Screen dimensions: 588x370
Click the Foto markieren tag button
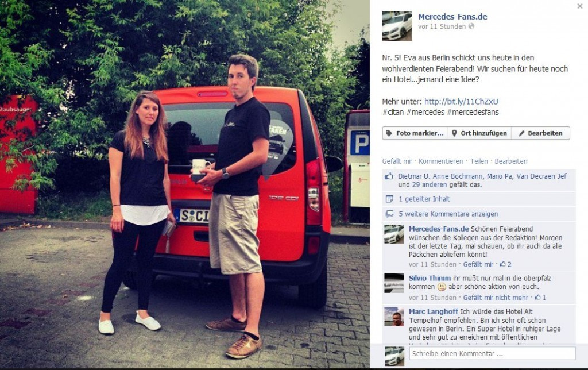(415, 133)
